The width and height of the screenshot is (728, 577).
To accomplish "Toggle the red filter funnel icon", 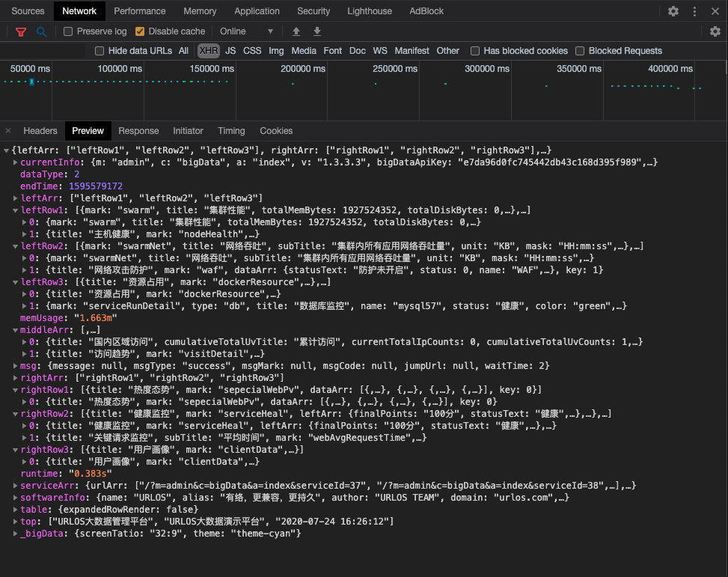I will pos(21,31).
